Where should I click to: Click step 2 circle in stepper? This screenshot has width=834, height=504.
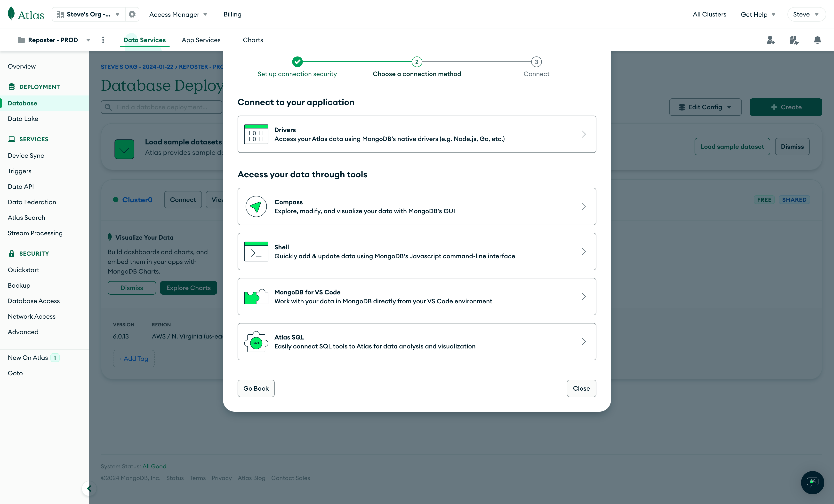coord(417,62)
